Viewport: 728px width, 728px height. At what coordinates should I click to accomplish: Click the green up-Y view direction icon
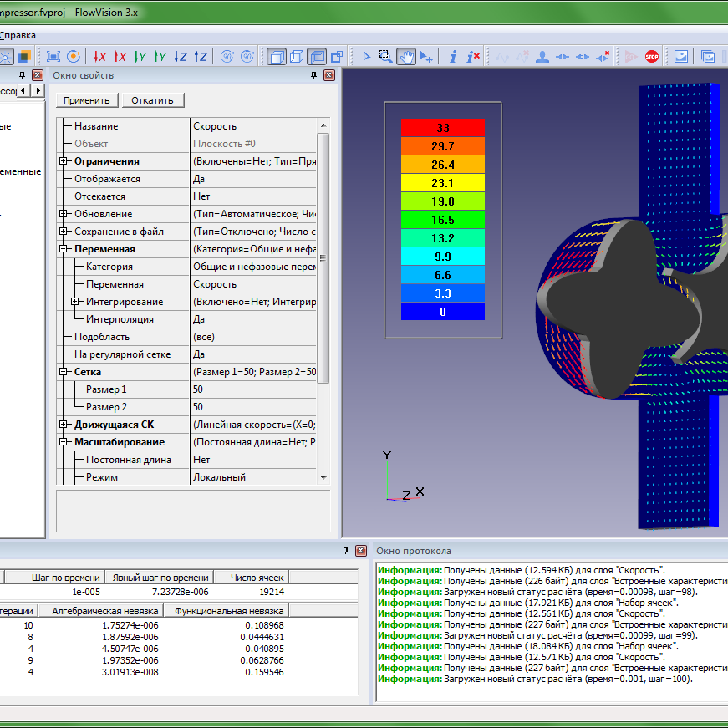point(160,56)
